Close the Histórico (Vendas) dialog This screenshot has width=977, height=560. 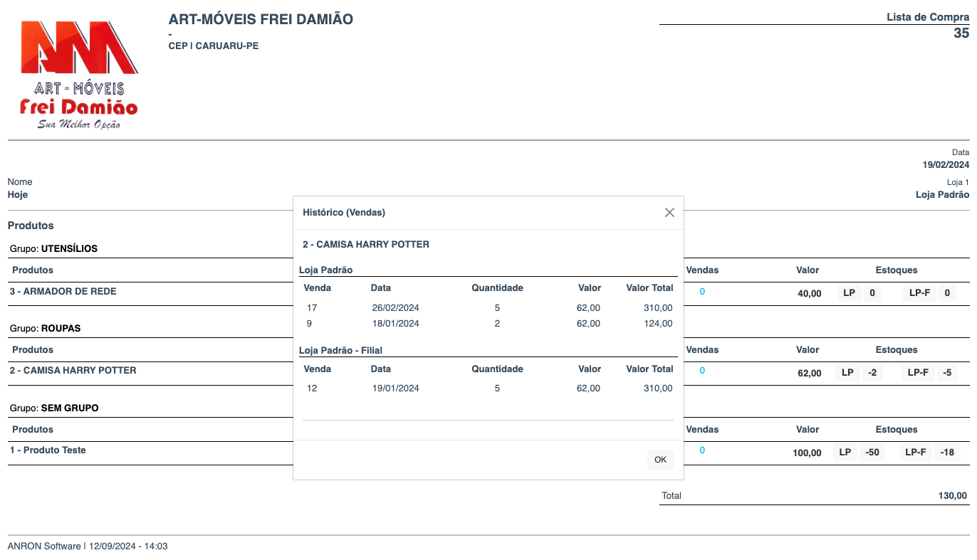(x=669, y=213)
